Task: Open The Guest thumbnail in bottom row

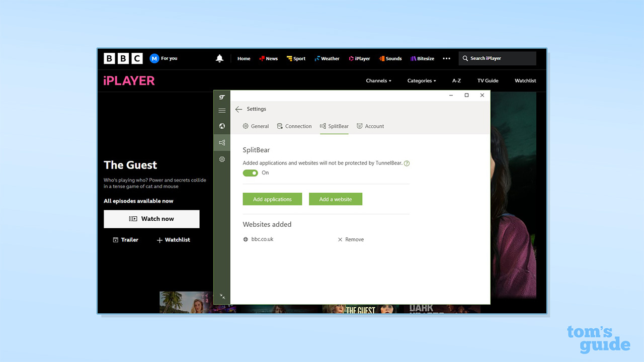Action: [x=360, y=308]
